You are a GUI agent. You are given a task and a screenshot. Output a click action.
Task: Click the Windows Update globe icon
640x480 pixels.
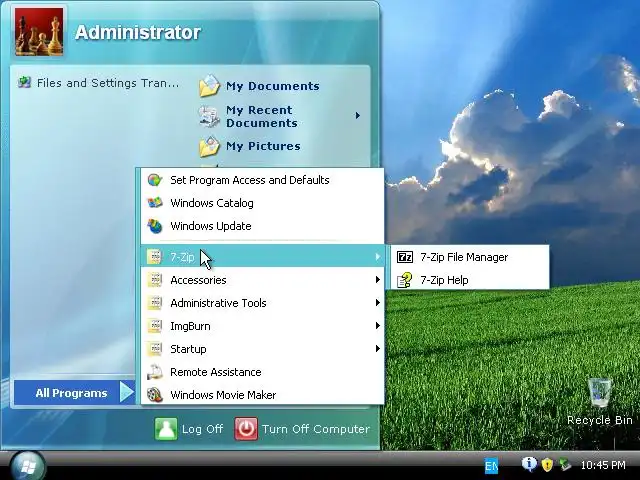click(155, 226)
